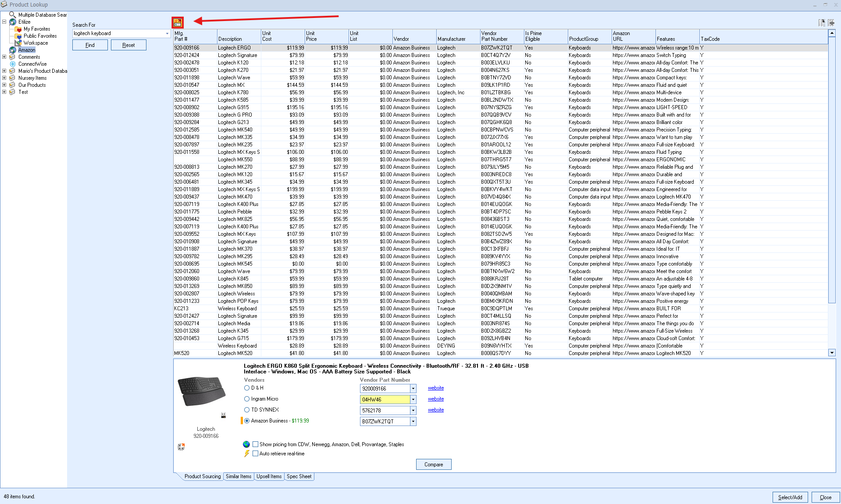Click the collapse arrows icon under product image
The width and height of the screenshot is (841, 504).
[x=181, y=447]
